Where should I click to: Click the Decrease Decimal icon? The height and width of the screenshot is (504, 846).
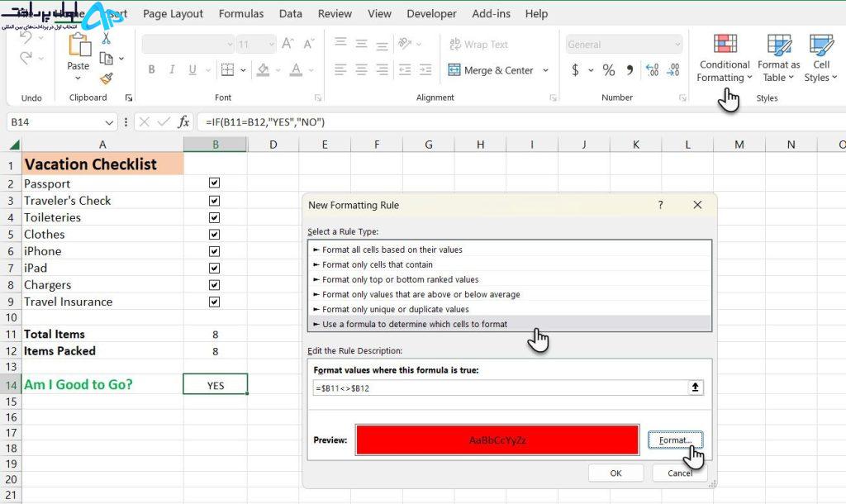click(673, 69)
